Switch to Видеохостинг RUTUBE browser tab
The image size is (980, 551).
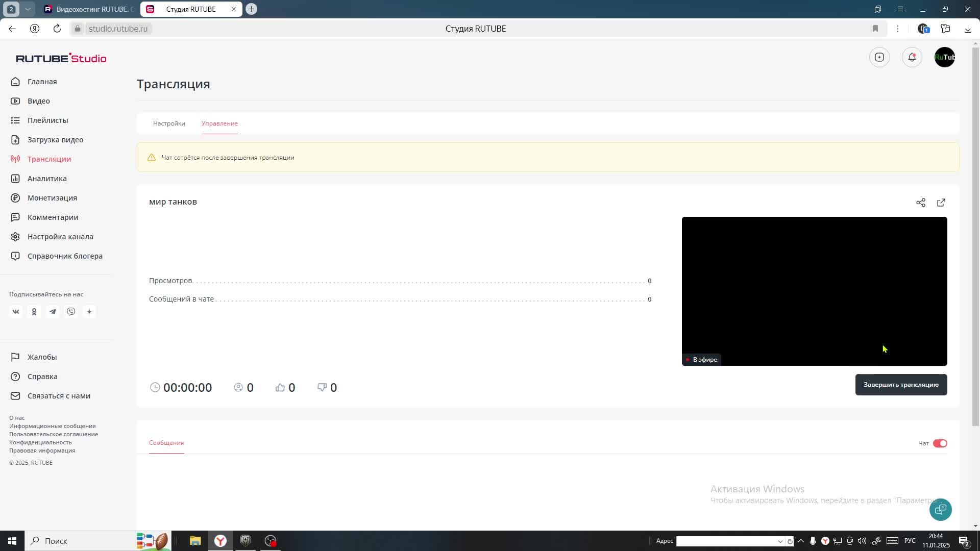click(90, 9)
